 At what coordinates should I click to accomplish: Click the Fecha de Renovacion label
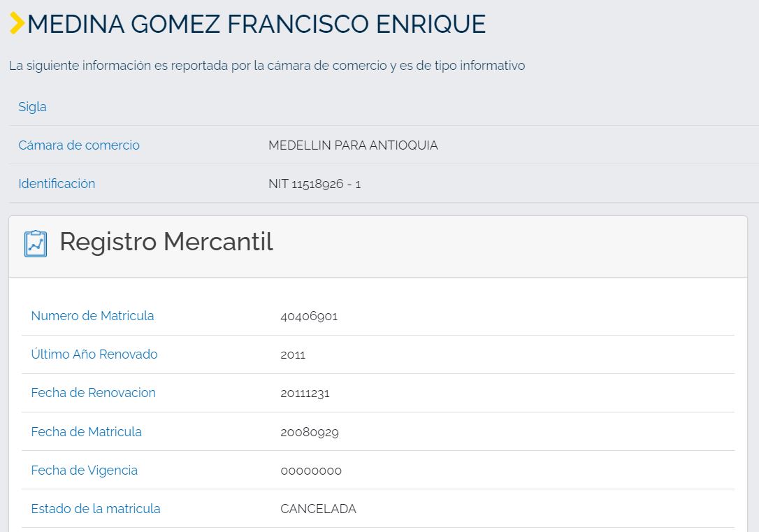93,393
